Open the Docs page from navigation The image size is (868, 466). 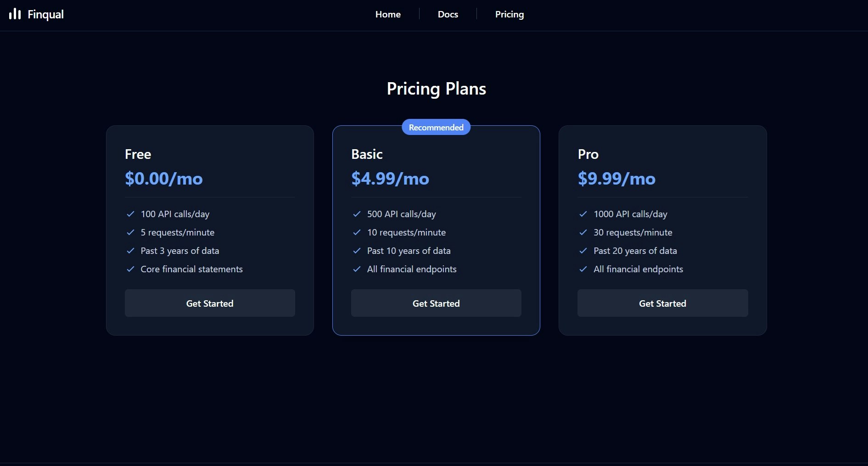[448, 14]
